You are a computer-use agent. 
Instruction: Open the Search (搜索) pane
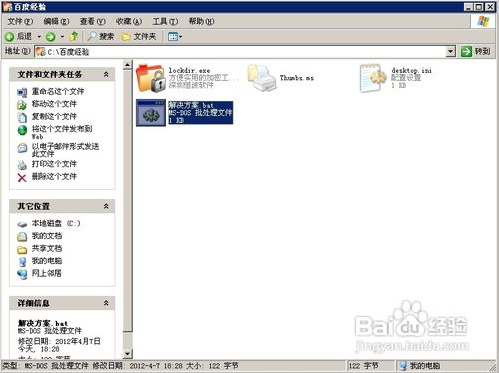[x=100, y=36]
